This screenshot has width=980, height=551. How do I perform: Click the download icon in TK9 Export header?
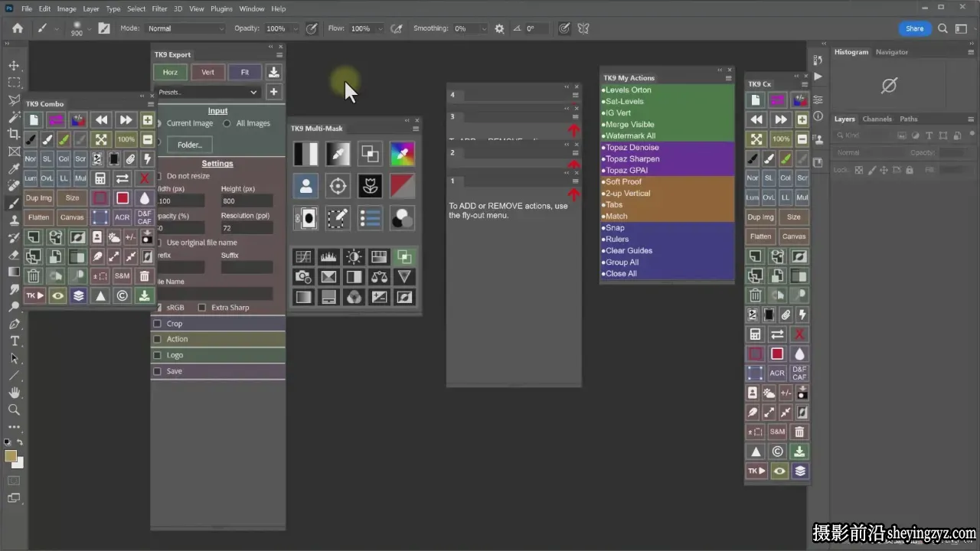(x=273, y=72)
